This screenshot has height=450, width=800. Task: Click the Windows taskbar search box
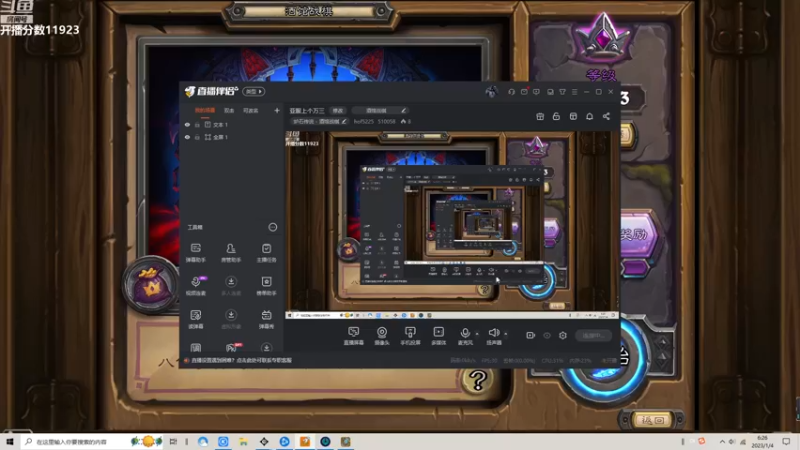[92, 441]
